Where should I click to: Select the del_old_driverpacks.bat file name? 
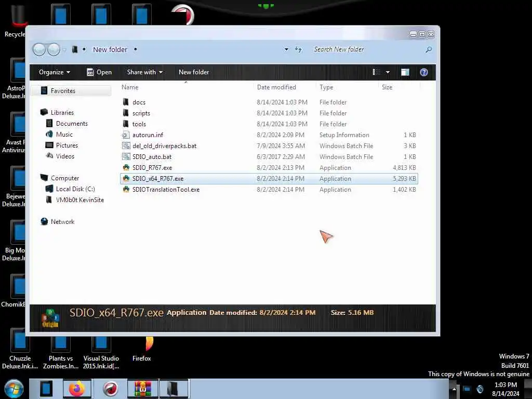[165, 146]
